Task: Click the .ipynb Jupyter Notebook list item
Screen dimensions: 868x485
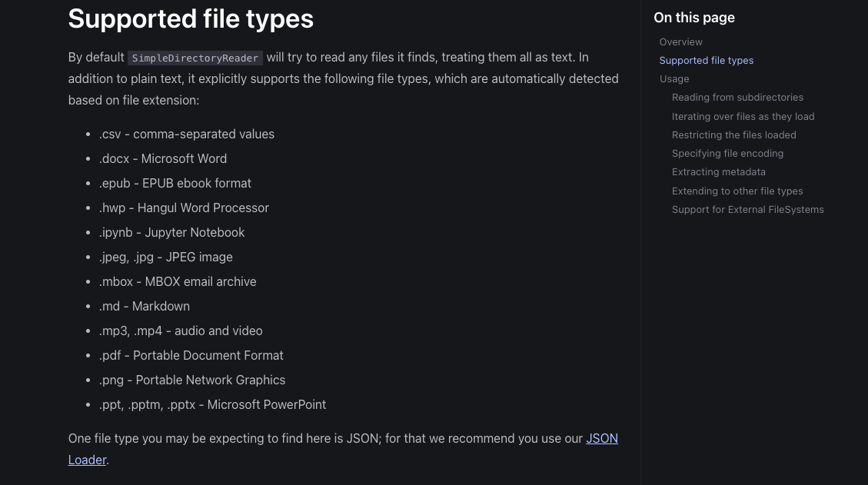Action: click(x=172, y=233)
